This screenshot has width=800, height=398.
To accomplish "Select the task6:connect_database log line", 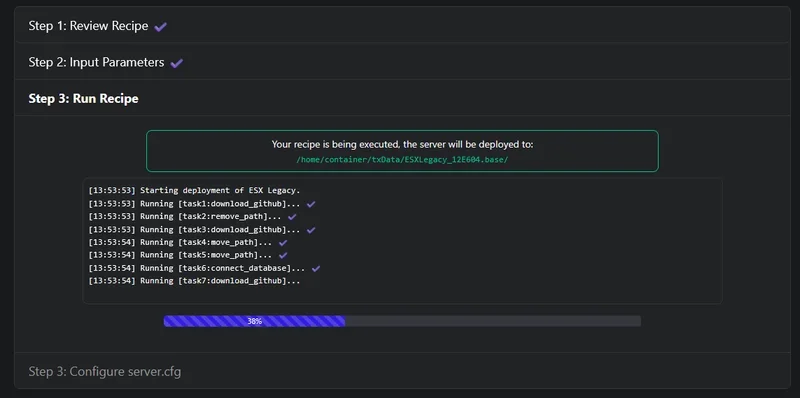I will coord(196,268).
